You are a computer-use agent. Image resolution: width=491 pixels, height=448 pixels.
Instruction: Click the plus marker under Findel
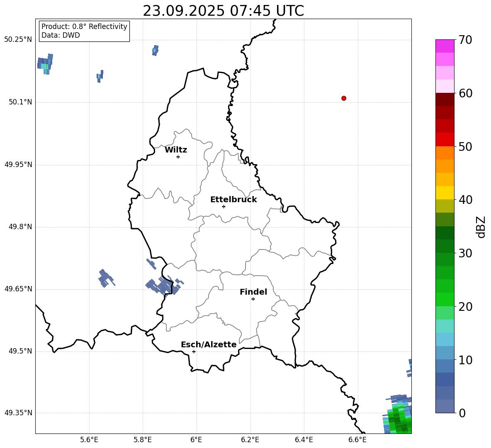pos(253,299)
